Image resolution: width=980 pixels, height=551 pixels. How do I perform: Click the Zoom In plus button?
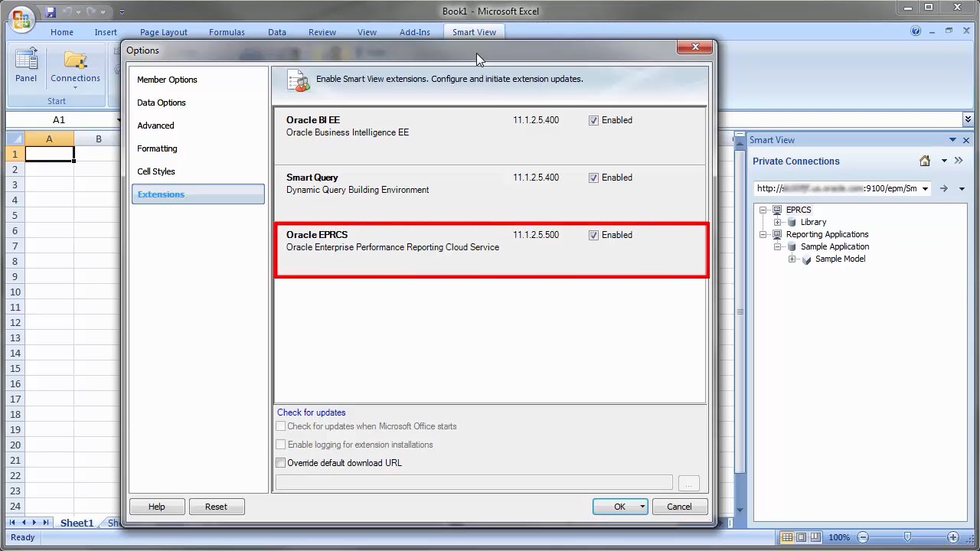[953, 537]
